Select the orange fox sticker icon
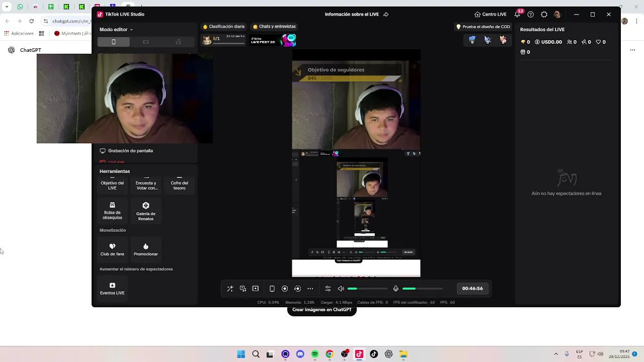 [x=503, y=40]
